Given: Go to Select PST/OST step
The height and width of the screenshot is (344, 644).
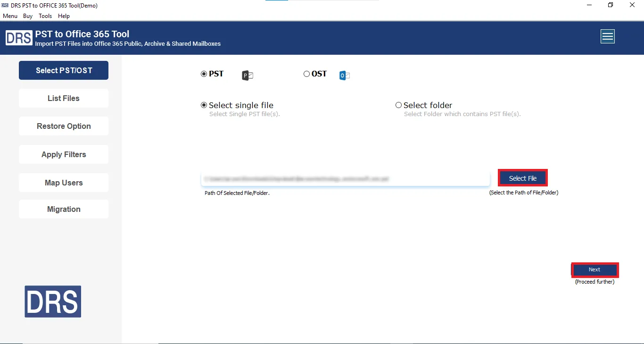Looking at the screenshot, I should 64,70.
